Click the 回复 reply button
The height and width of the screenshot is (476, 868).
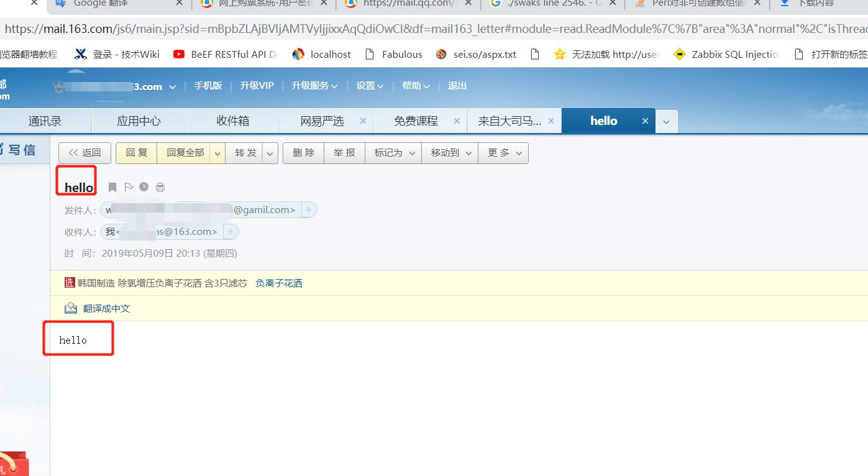coord(137,153)
